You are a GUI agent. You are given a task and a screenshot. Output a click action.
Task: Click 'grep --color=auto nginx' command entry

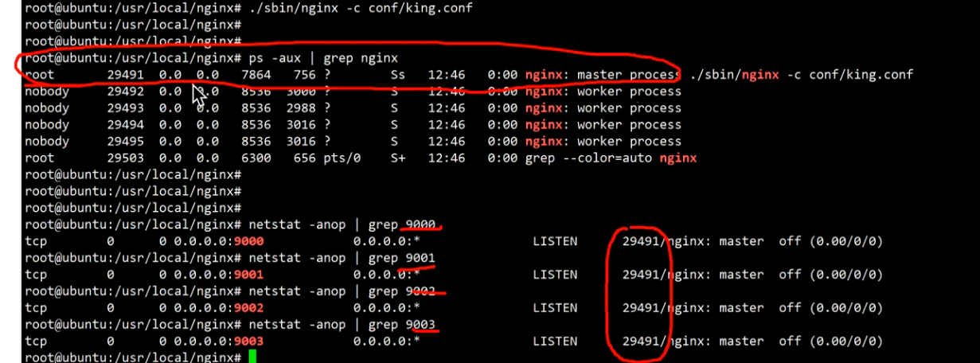[x=611, y=158]
